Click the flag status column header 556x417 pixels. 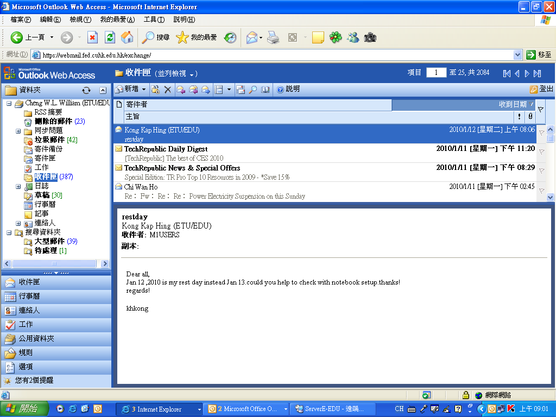point(540,110)
